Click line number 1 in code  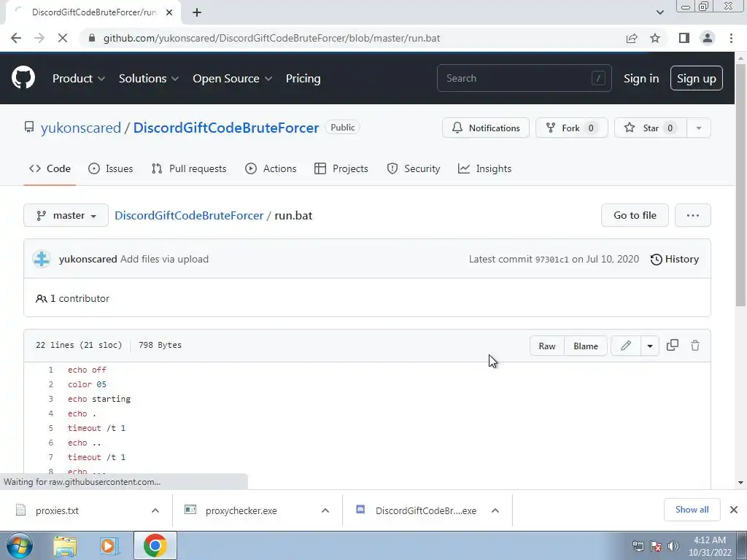50,370
